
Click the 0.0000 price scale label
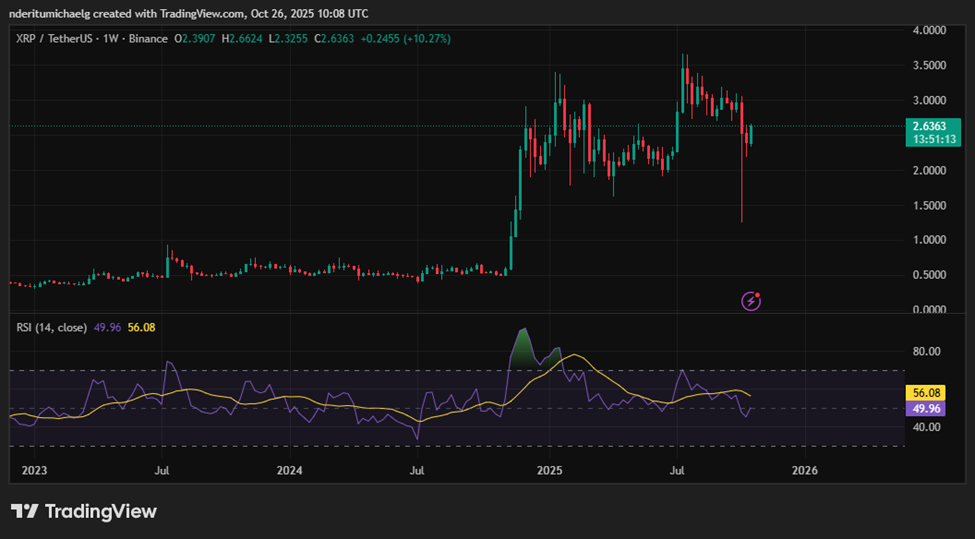pos(929,310)
